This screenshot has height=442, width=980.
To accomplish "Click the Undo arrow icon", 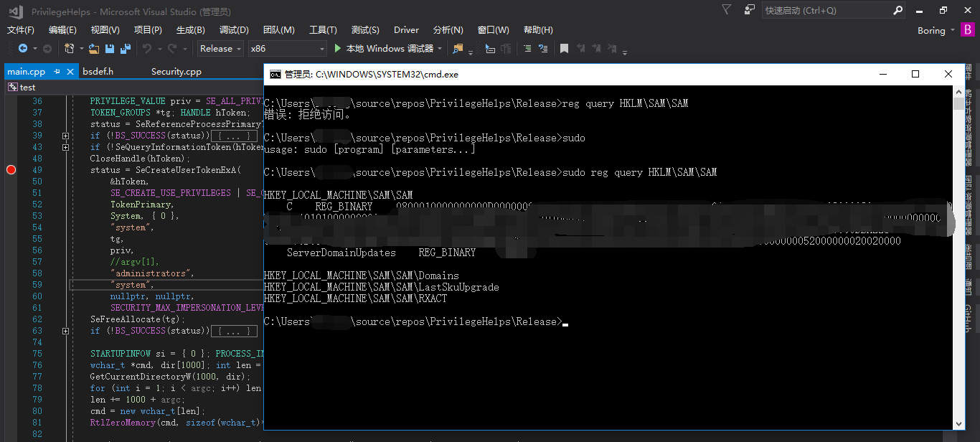I will tap(148, 49).
